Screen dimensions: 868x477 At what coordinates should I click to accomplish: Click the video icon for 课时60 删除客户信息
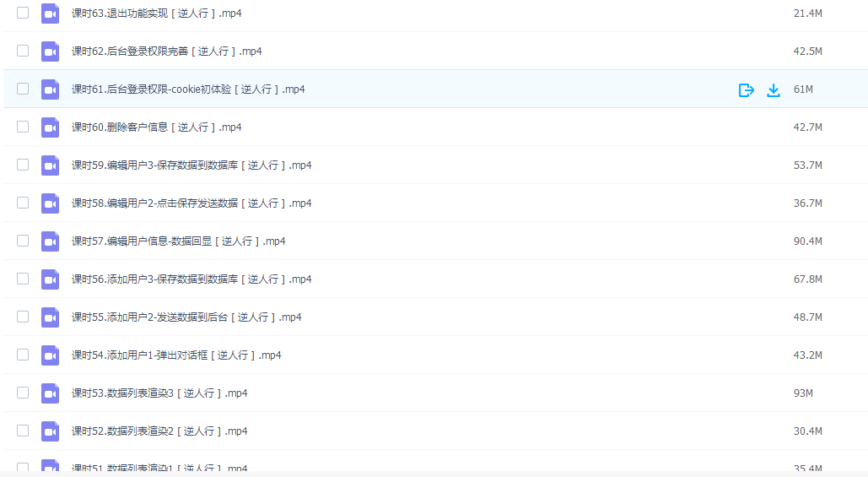pyautogui.click(x=51, y=127)
